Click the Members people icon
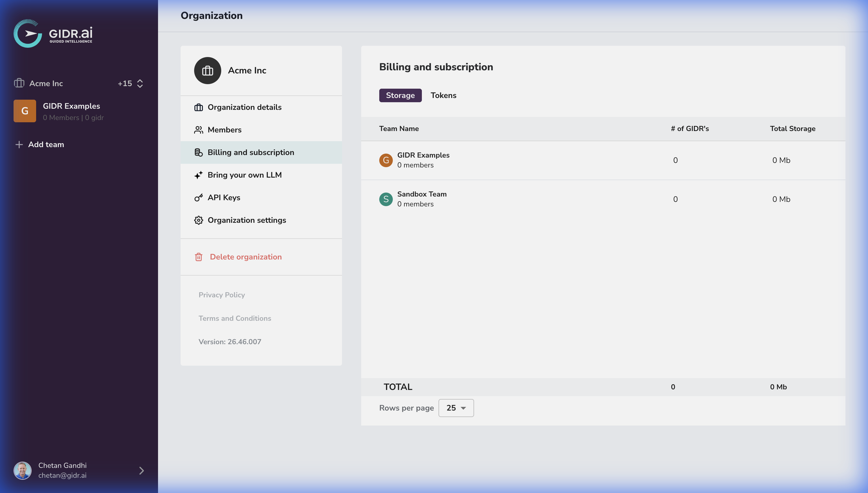 click(x=199, y=130)
